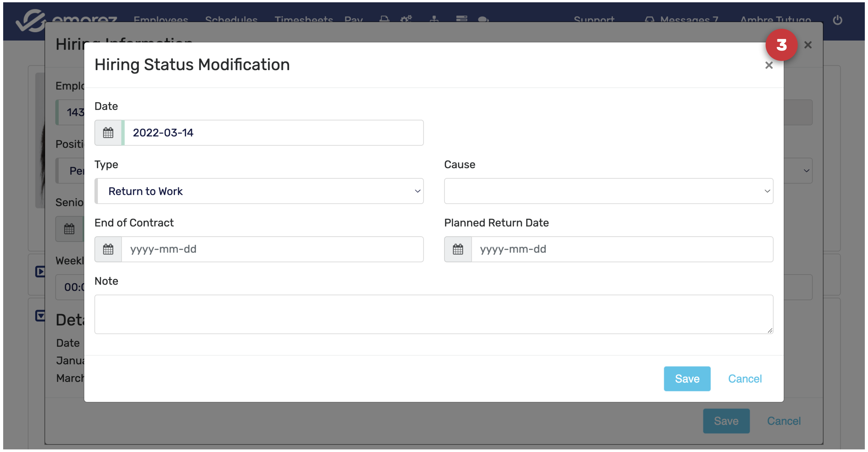The width and height of the screenshot is (868, 452).
Task: Toggle the Details section collapse arrow
Action: click(40, 316)
